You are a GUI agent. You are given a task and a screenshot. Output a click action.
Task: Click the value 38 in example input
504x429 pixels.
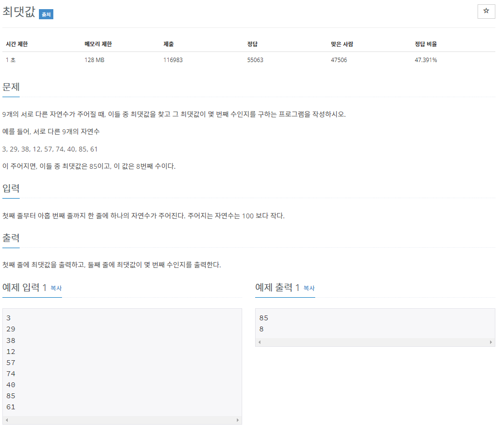point(11,341)
